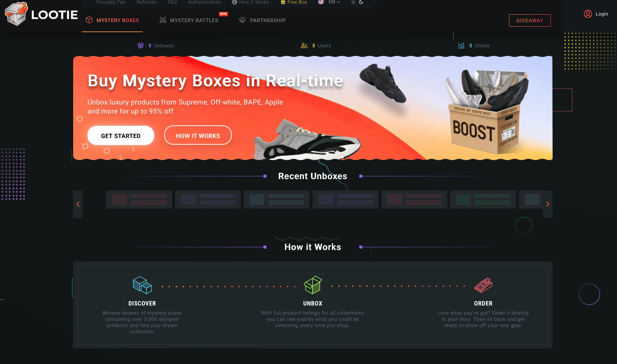Click the GIVEAWAY button
This screenshot has height=364, width=617.
(x=530, y=20)
